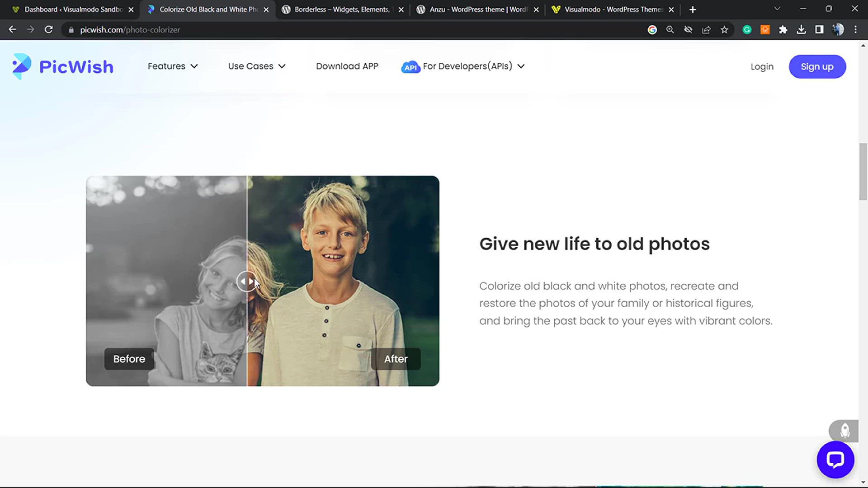
Task: Click the scrollbar up arrow
Action: [863, 46]
